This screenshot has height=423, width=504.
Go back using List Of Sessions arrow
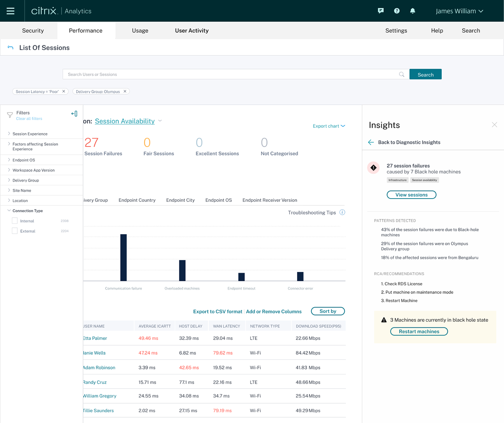10,47
